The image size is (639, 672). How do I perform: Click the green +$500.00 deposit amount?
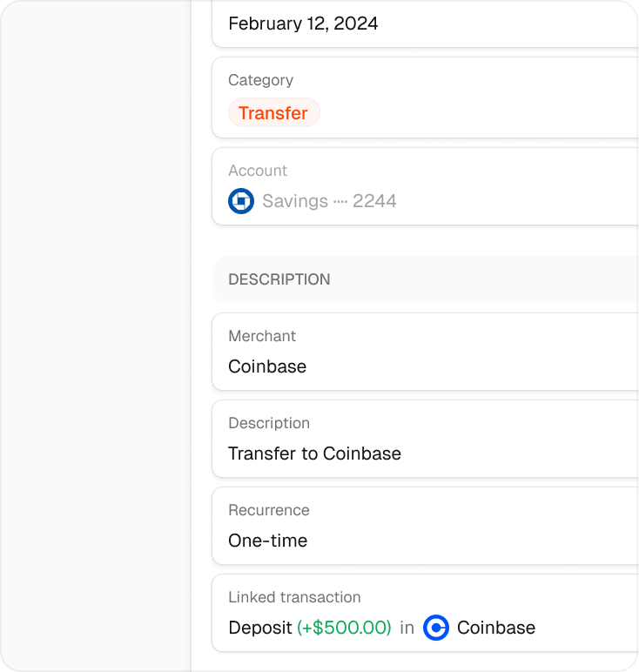coord(344,628)
